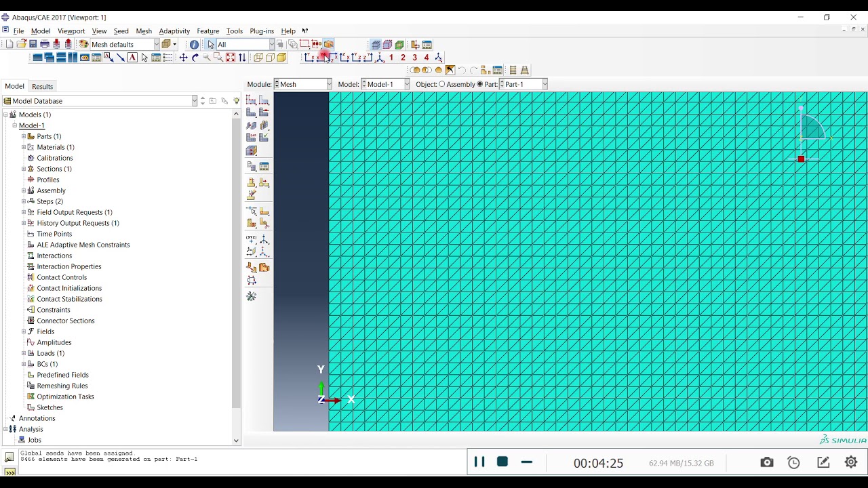Open recorder settings gear
Screen dimensions: 868x488
click(851, 462)
